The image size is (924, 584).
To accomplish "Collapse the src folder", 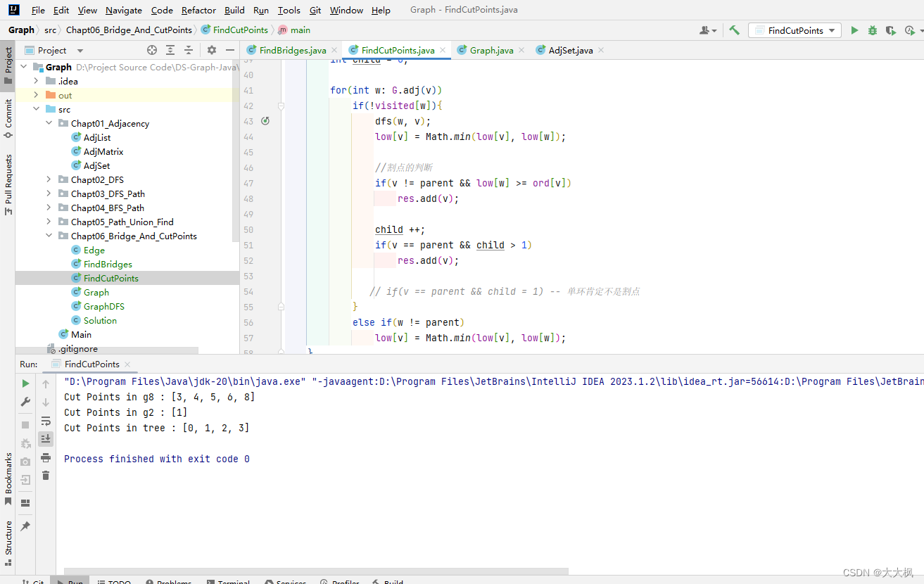I will (37, 109).
